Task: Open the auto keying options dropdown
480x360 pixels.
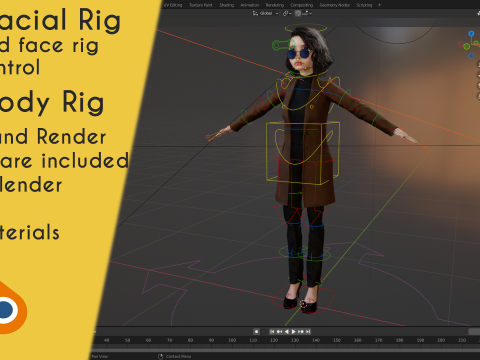Action: [263, 331]
